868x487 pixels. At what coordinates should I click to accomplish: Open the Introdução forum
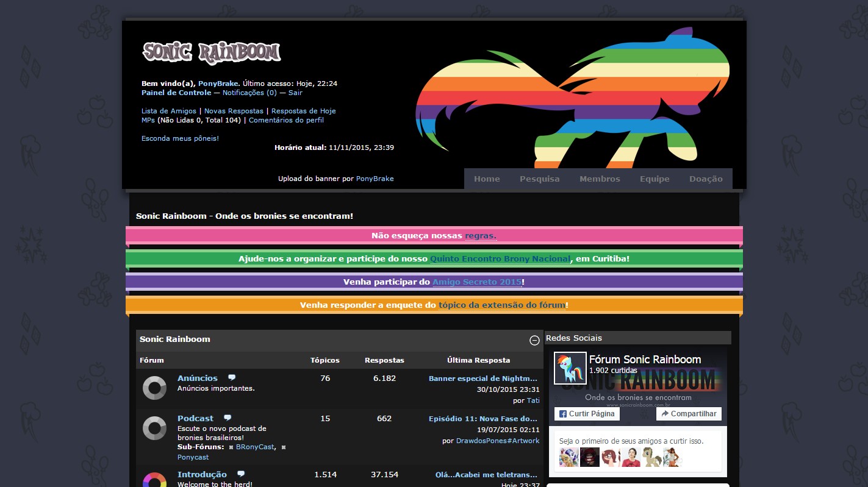point(202,474)
